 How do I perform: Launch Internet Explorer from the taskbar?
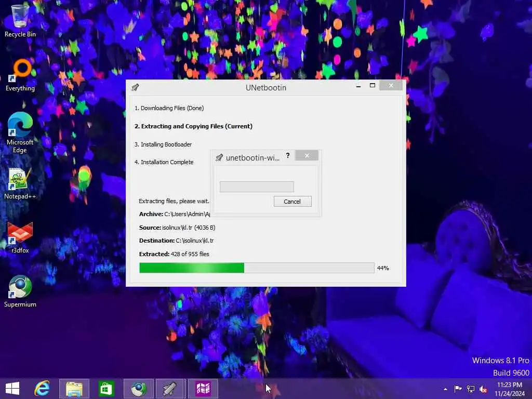click(43, 389)
